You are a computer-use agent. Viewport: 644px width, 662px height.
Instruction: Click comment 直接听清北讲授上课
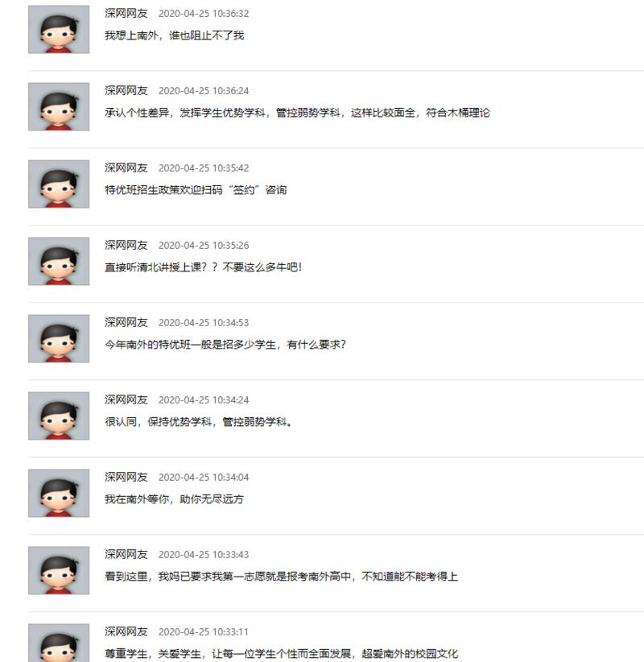[204, 267]
